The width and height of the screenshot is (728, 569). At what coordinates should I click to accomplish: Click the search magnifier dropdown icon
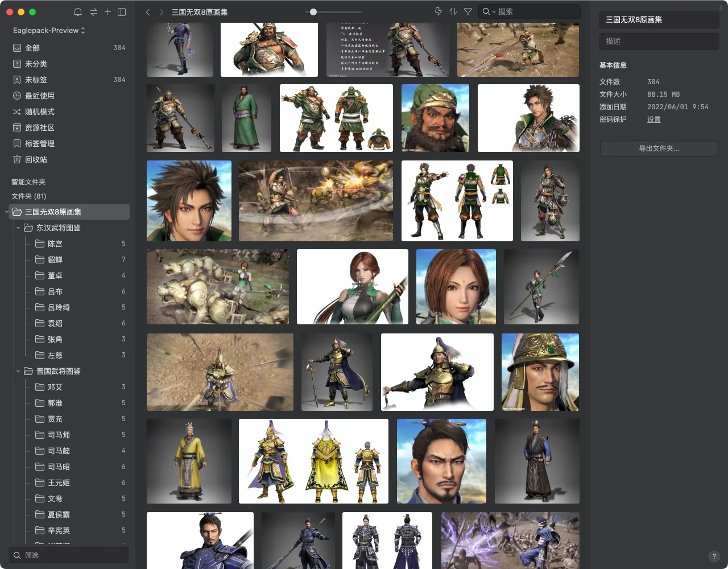489,11
